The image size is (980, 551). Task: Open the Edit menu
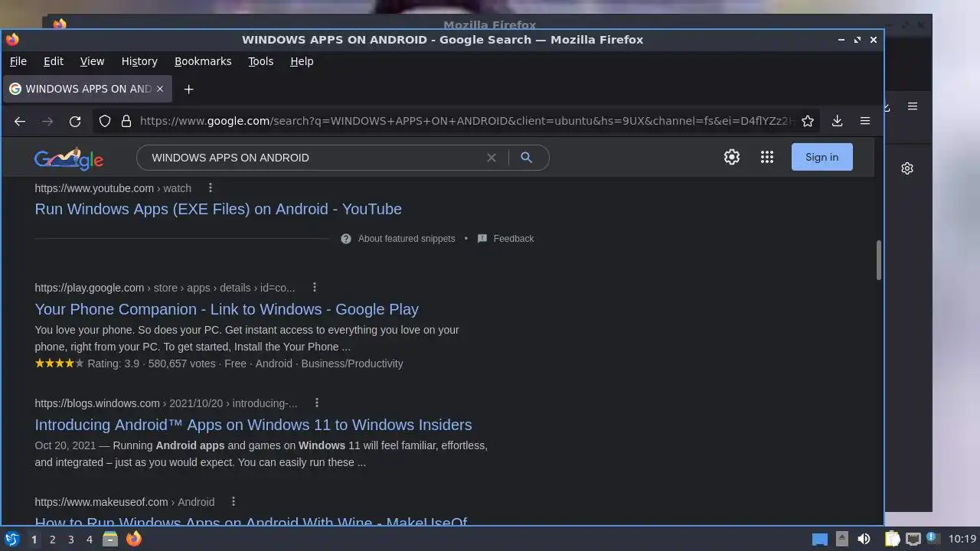[x=54, y=61]
